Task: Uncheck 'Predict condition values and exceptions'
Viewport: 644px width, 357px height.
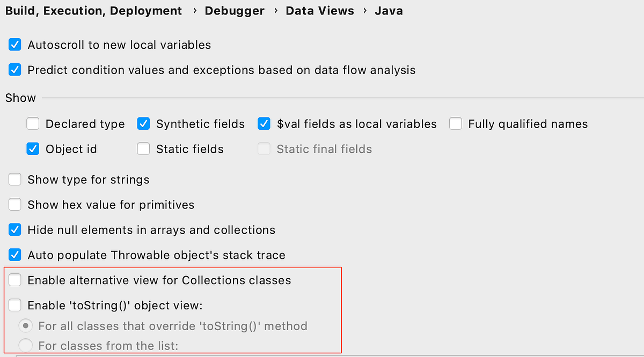Action: coord(14,70)
